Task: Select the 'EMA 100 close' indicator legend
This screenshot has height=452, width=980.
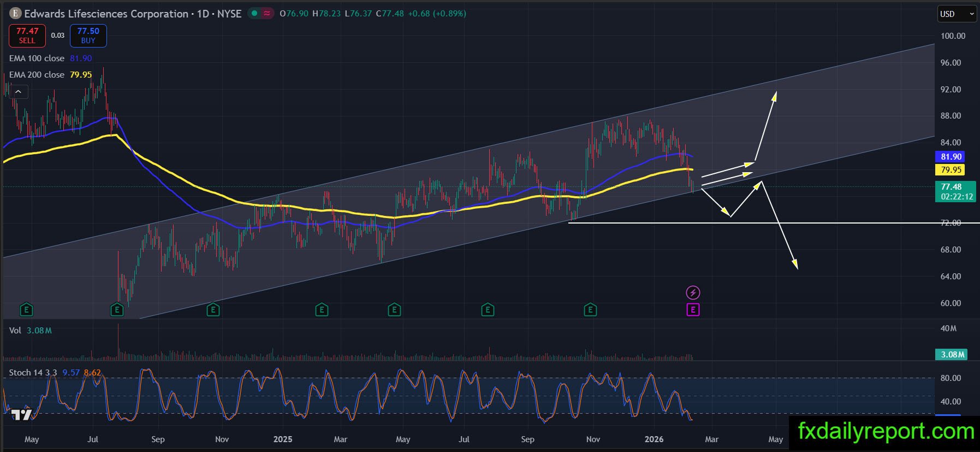Action: [x=37, y=58]
